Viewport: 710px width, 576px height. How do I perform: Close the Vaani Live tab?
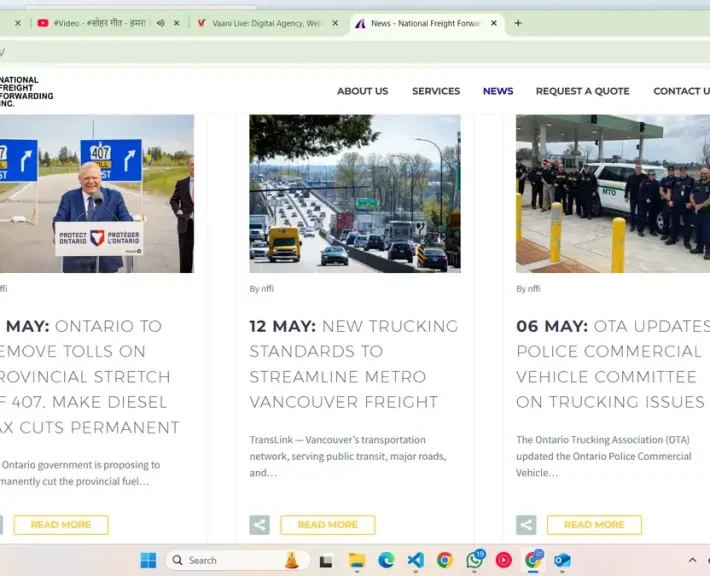[x=335, y=23]
